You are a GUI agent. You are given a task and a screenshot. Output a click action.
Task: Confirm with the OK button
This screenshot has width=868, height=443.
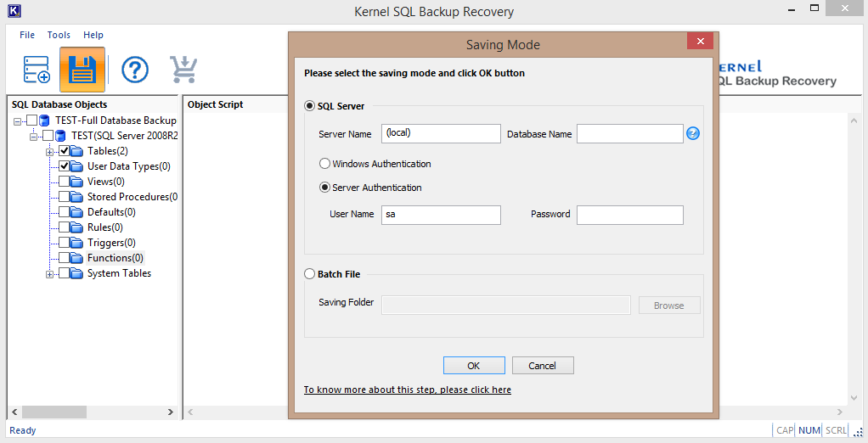pyautogui.click(x=474, y=366)
